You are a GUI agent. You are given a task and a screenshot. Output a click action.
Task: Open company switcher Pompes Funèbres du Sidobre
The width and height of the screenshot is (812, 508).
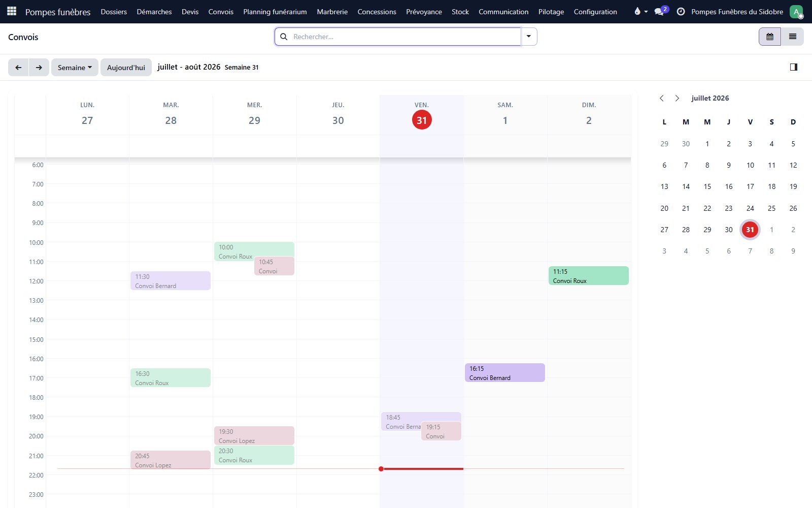coord(737,12)
